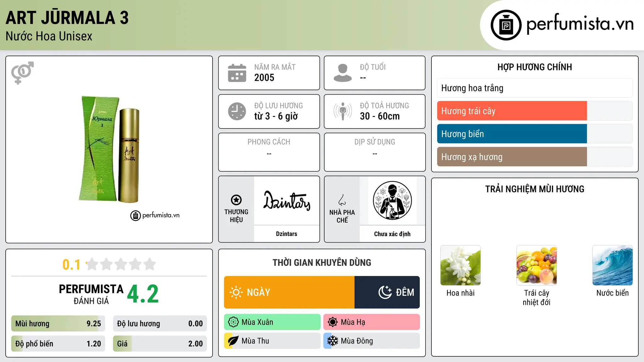Click the NHÀ PHA CHẾ label
The image size is (644, 362).
(x=342, y=216)
